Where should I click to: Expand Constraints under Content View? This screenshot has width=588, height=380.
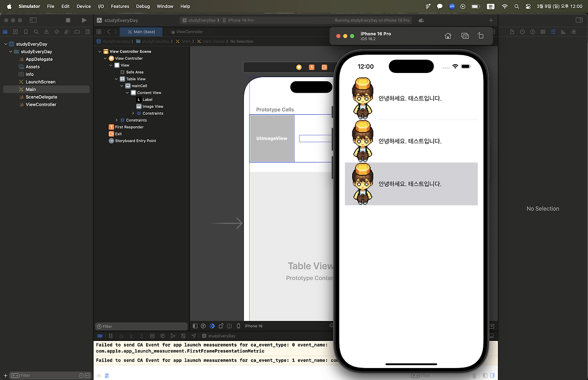pyautogui.click(x=133, y=113)
